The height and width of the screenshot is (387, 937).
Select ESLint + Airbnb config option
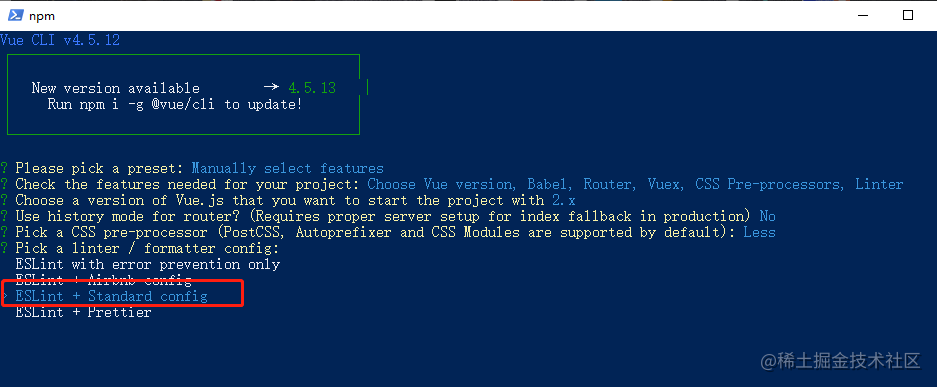point(103,280)
